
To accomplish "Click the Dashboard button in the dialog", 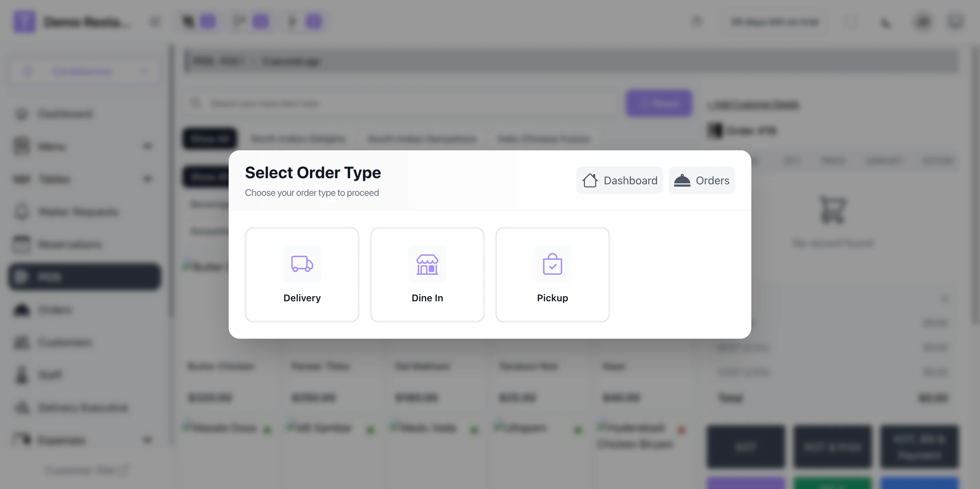I will tap(619, 180).
